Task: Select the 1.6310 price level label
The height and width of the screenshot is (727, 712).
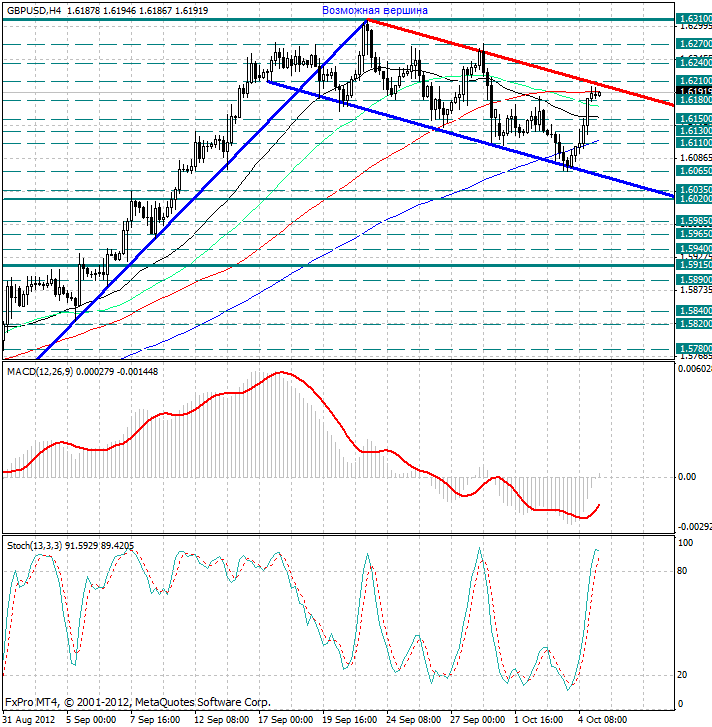Action: tap(694, 19)
